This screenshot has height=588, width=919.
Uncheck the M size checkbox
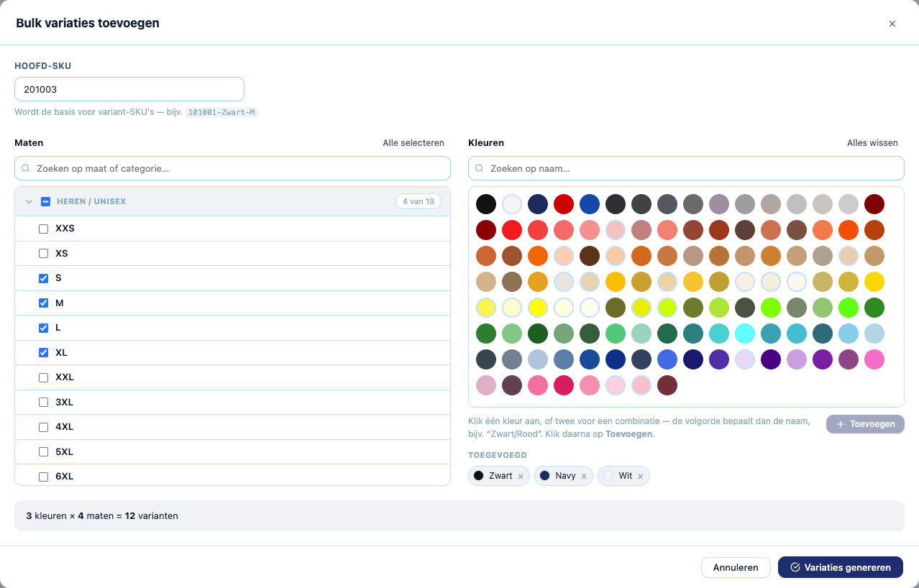[x=43, y=303]
